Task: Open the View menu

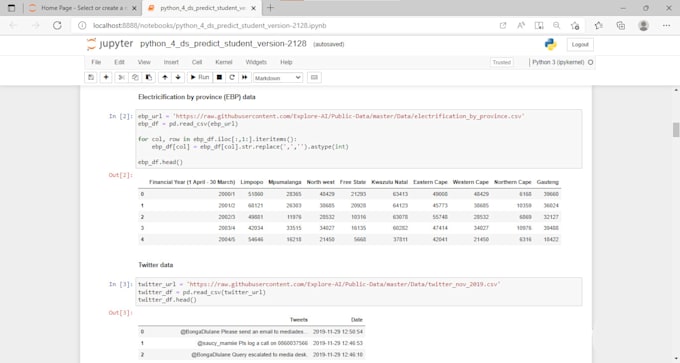Action: [x=144, y=62]
